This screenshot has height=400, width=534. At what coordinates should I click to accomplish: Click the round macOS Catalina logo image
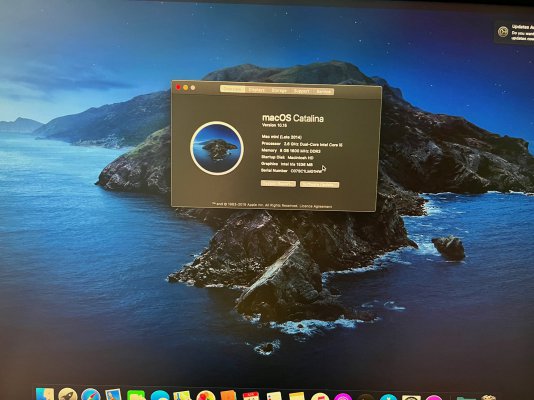217,148
